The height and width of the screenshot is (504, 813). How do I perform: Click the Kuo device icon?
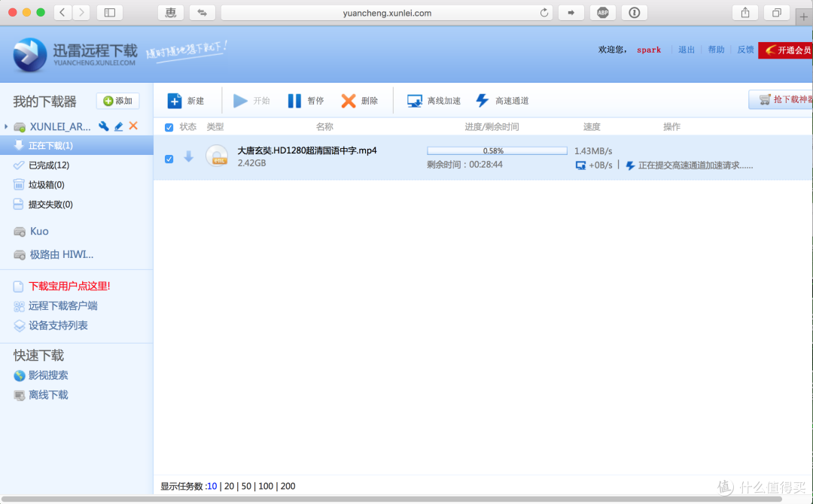[x=20, y=232]
